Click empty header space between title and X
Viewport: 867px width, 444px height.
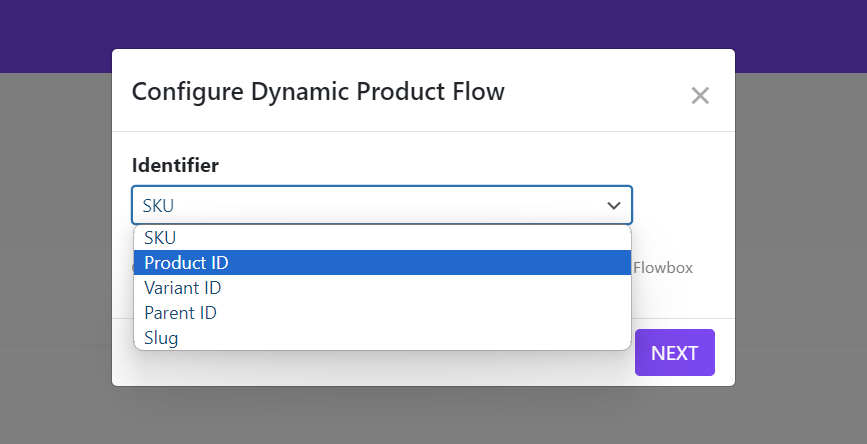[595, 92]
